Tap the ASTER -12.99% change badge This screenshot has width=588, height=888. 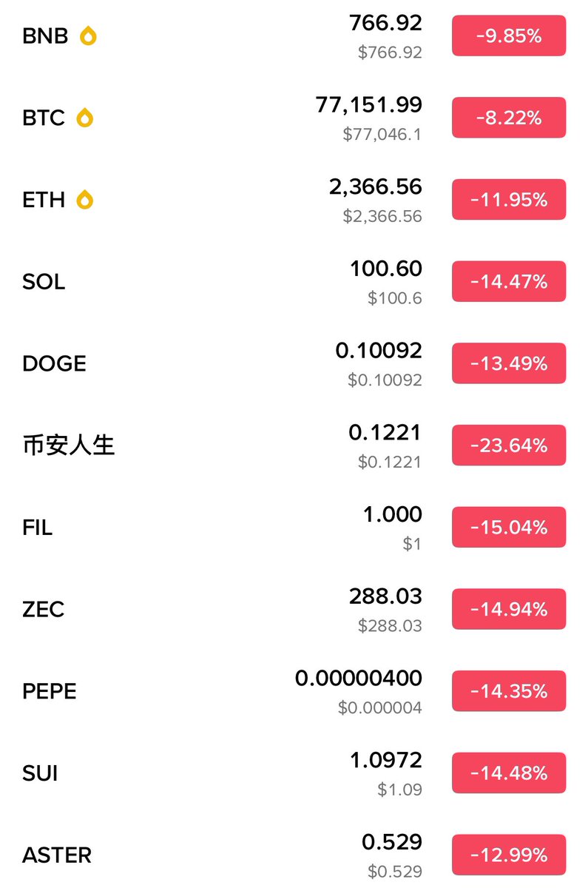(509, 855)
